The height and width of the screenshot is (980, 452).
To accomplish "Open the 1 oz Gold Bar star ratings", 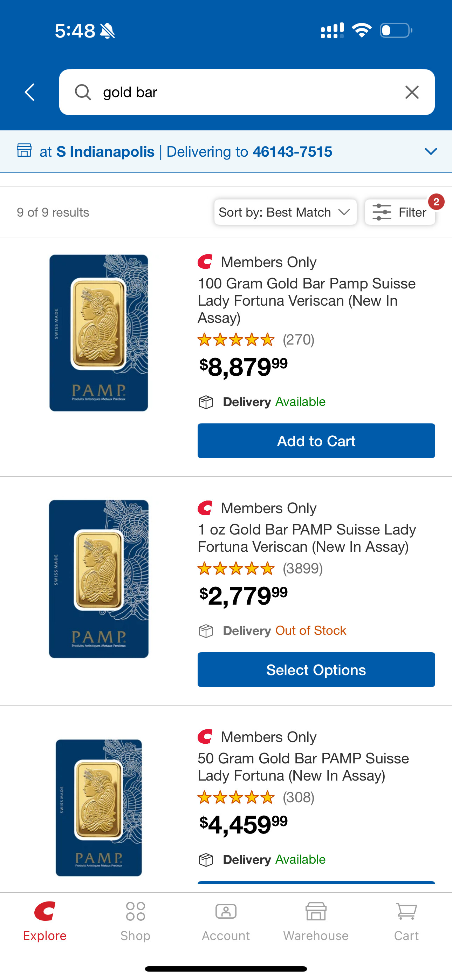I will click(x=236, y=569).
